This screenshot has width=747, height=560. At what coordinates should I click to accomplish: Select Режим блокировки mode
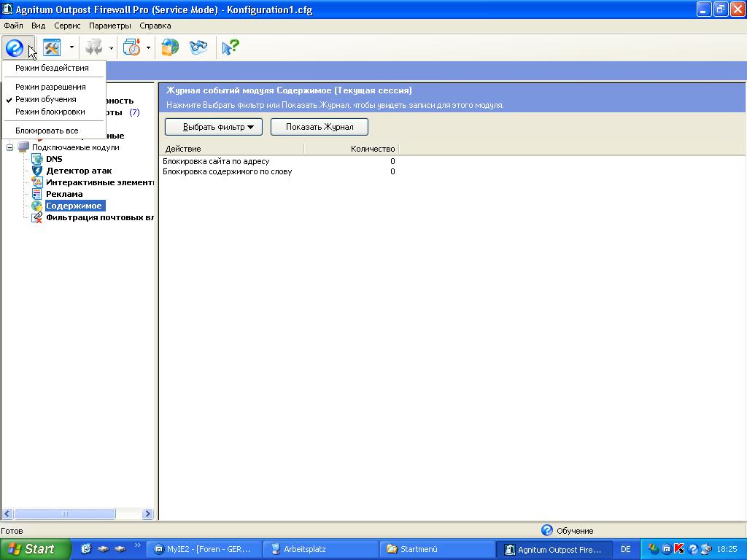coord(50,112)
